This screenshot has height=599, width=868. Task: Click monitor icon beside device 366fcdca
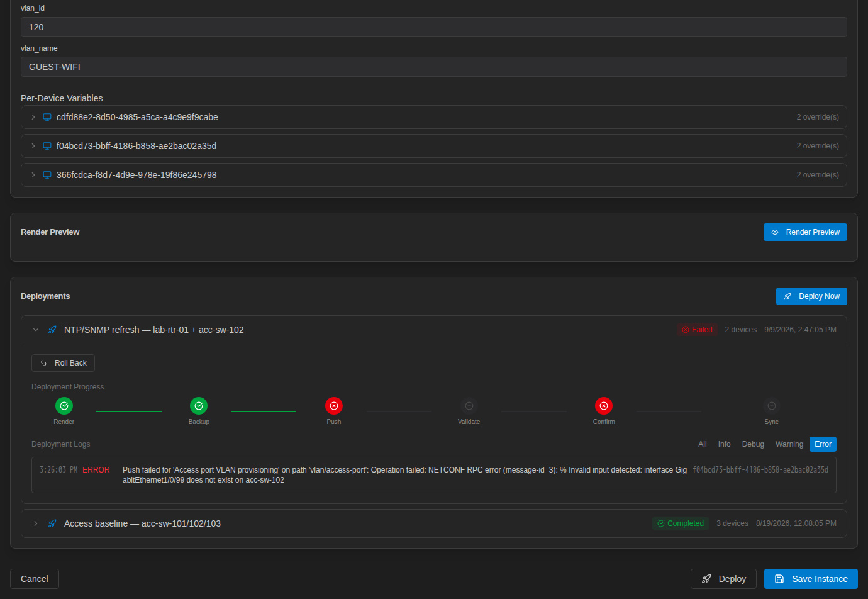pyautogui.click(x=47, y=175)
